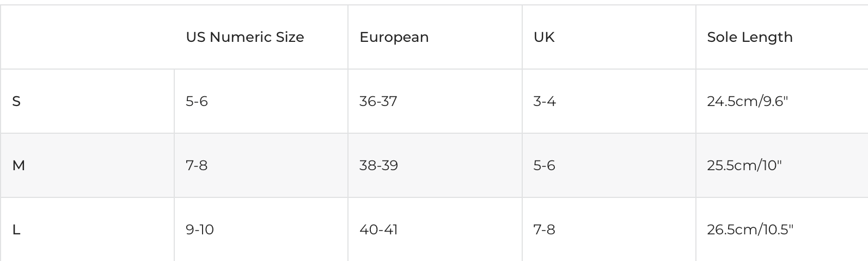This screenshot has height=261, width=868.
Task: Click the US size 5-6 cell
Action: 197,101
